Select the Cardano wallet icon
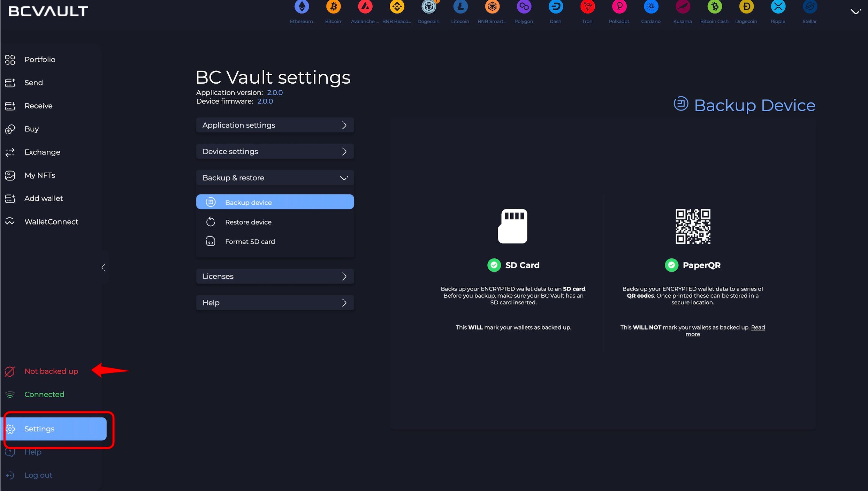Image resolution: width=868 pixels, height=491 pixels. click(x=651, y=7)
